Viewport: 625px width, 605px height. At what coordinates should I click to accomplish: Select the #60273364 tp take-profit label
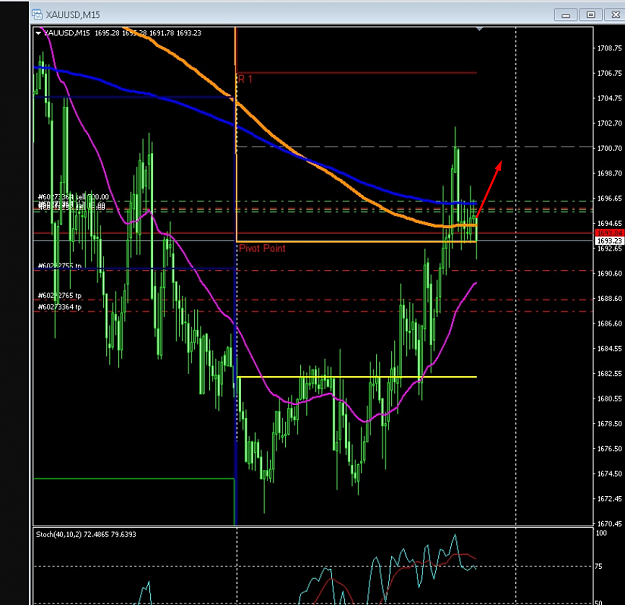(x=60, y=306)
